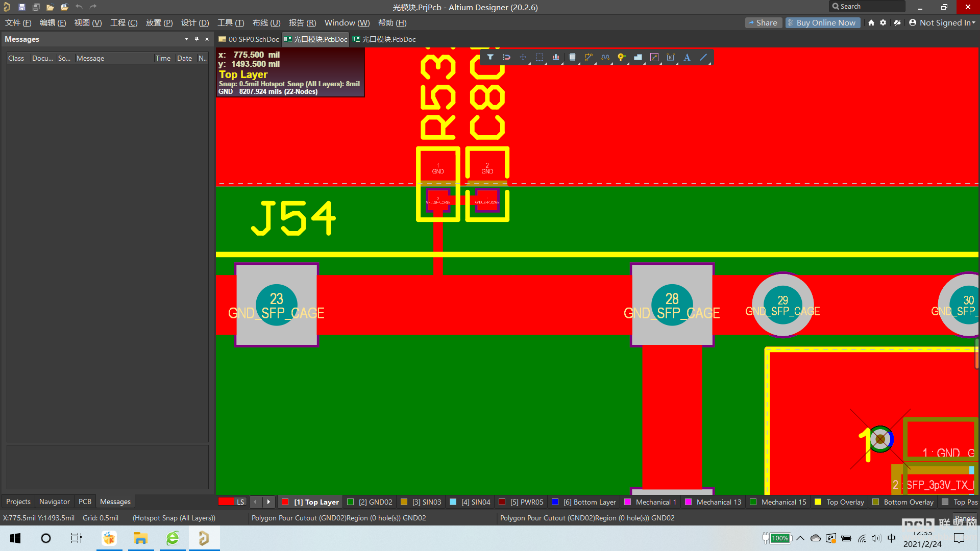This screenshot has width=980, height=551.
Task: Open Windows Start menu
Action: pos(15,538)
